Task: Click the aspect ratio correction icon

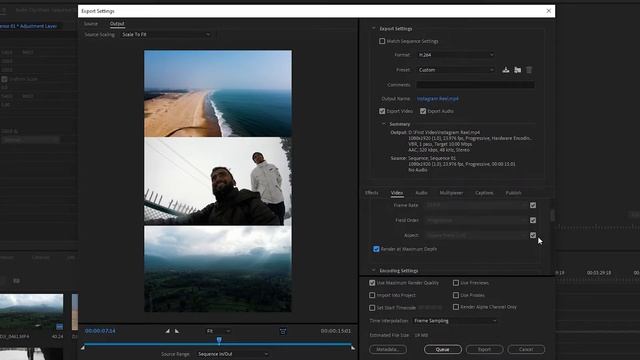Action: tap(282, 331)
